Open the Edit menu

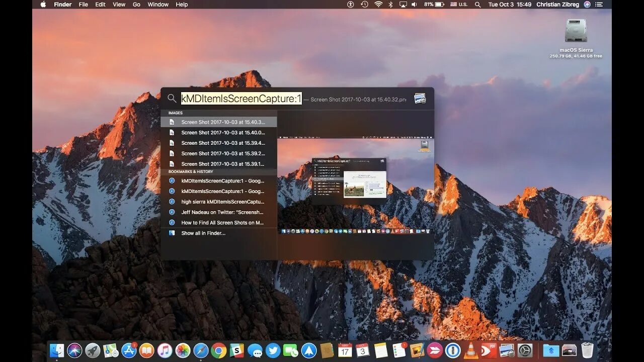click(101, 4)
